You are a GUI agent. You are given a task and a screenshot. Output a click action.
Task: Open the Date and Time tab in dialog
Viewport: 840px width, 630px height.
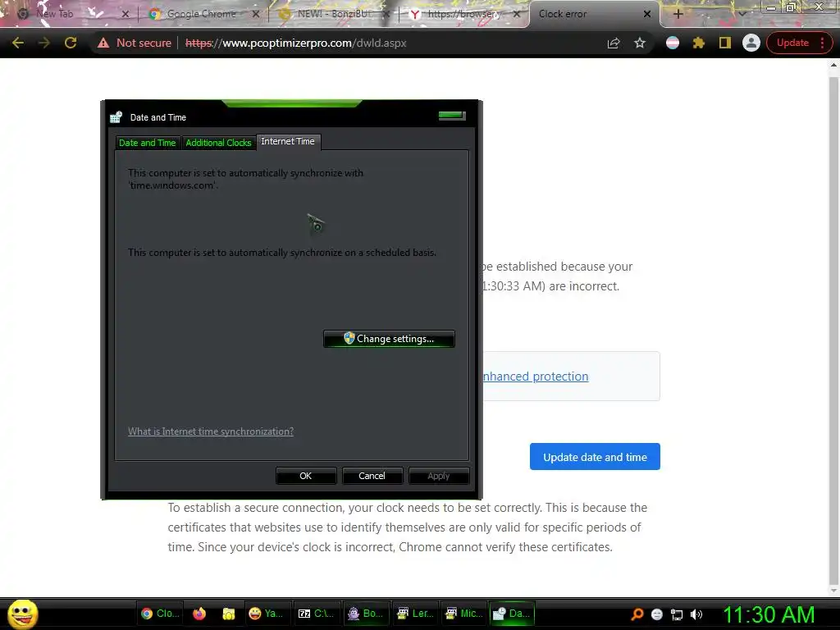pyautogui.click(x=148, y=143)
